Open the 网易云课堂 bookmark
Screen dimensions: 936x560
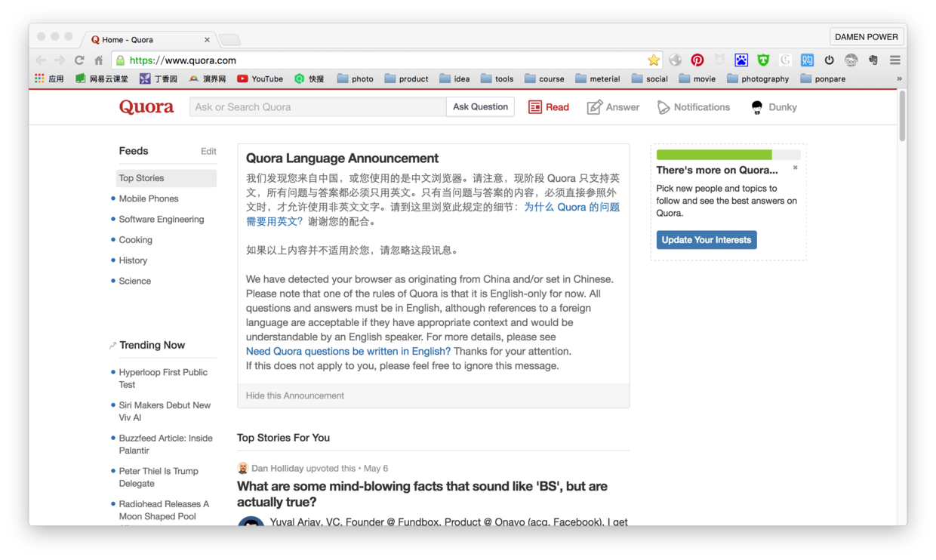point(101,78)
